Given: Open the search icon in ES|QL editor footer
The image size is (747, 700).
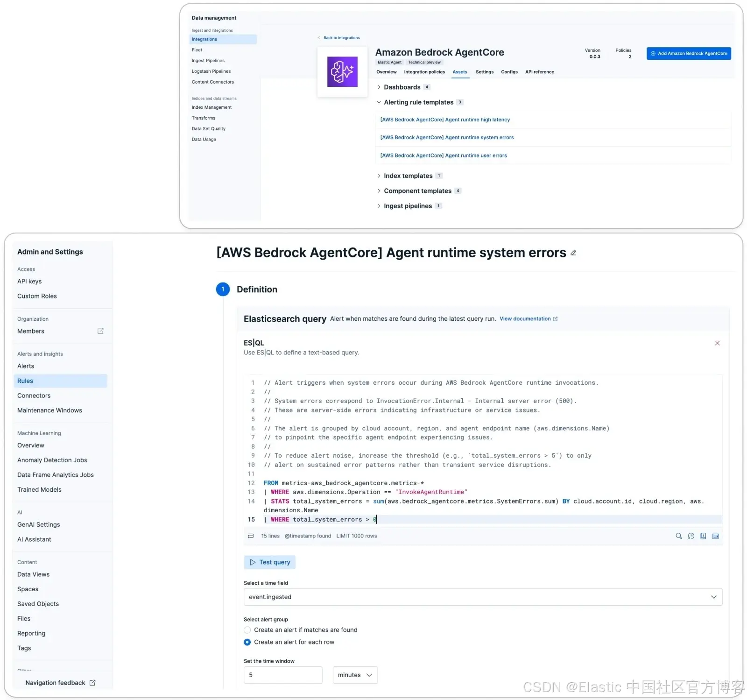Looking at the screenshot, I should [679, 536].
